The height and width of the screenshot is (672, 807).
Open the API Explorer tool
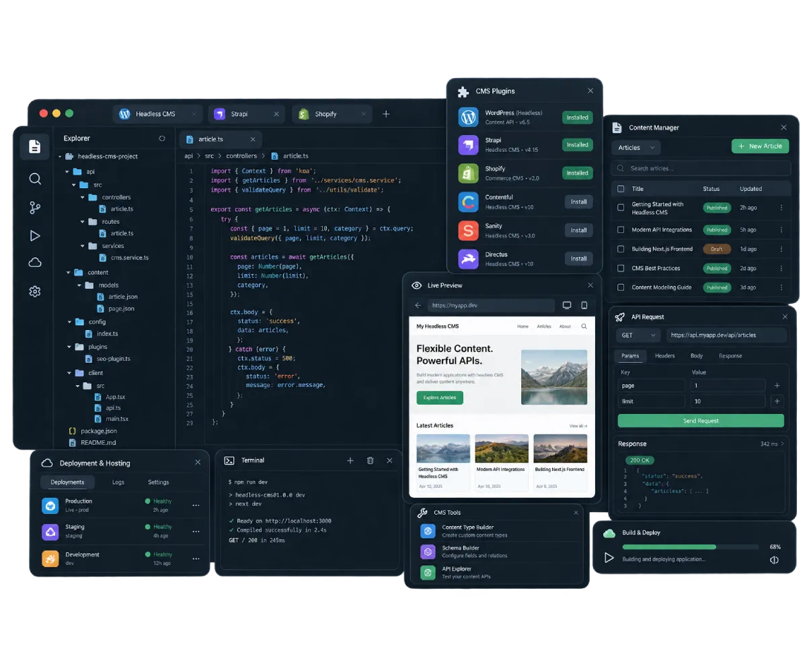coord(496,573)
